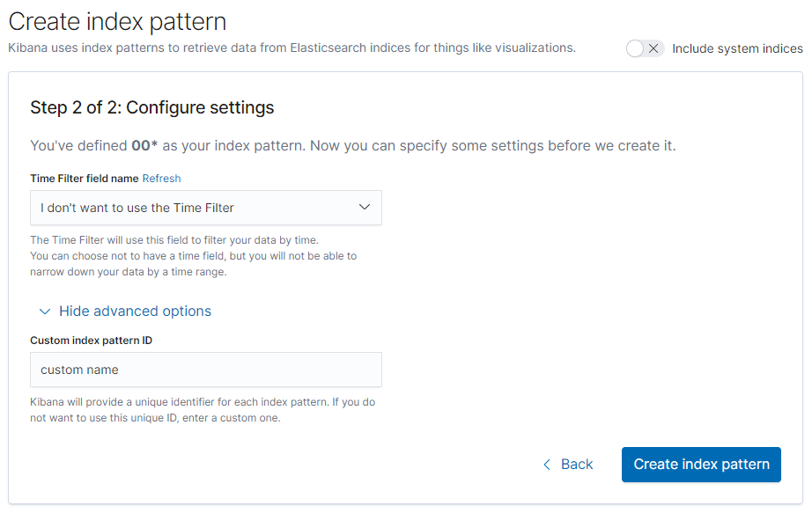Click the Create index pattern page title
This screenshot has height=513, width=812.
[x=116, y=21]
